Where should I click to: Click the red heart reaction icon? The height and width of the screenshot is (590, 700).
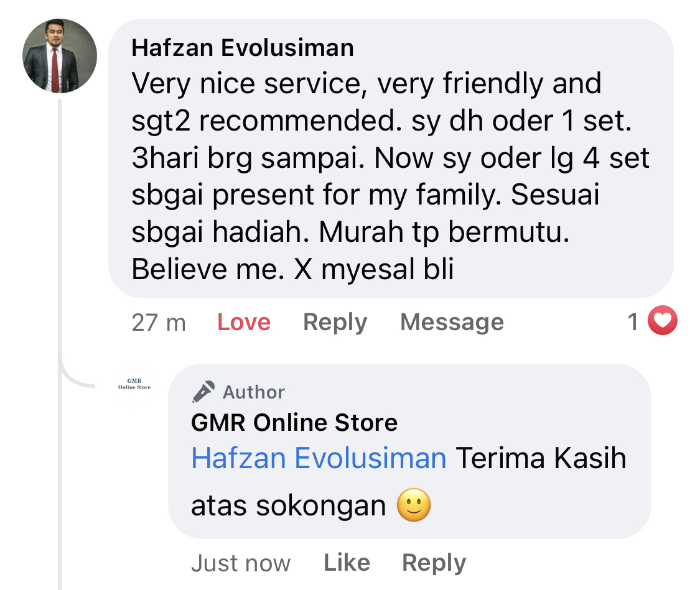662,321
